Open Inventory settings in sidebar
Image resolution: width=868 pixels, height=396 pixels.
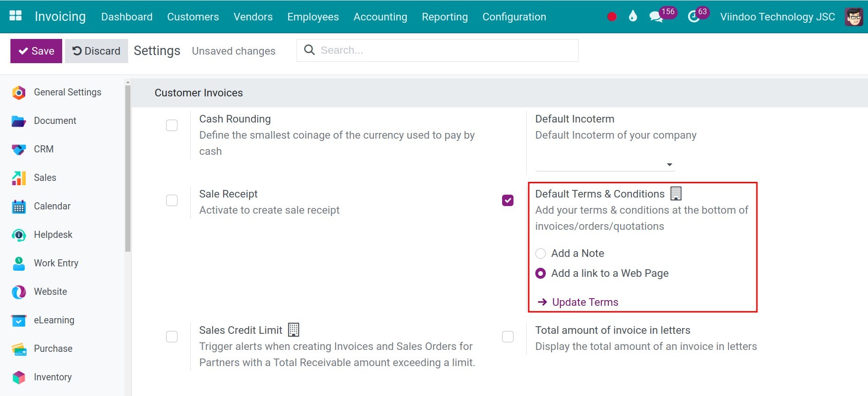tap(53, 377)
